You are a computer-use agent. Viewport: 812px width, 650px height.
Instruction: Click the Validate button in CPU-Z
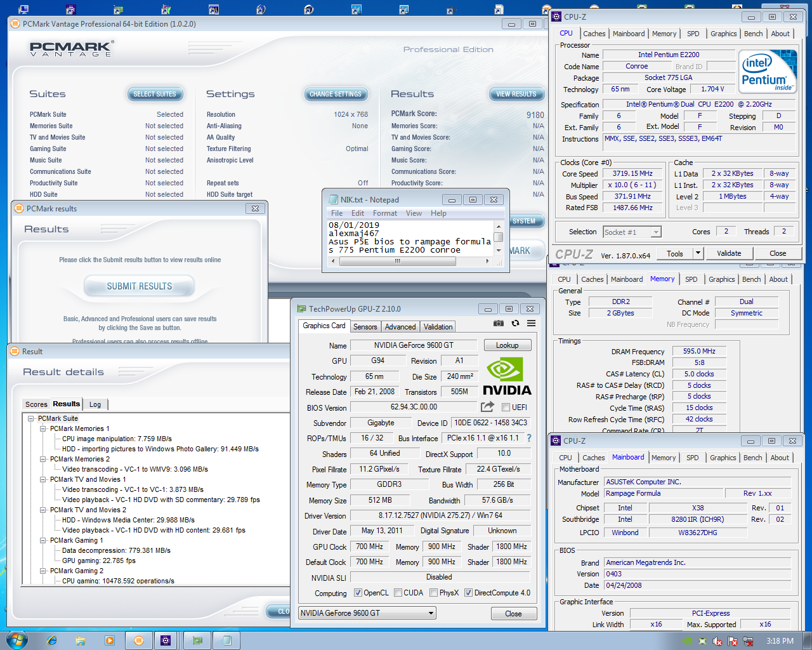pos(729,253)
